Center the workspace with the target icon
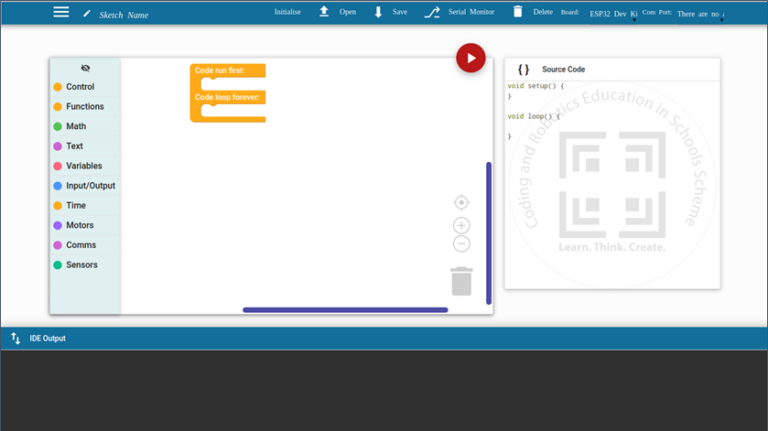This screenshot has width=768, height=431. 461,202
